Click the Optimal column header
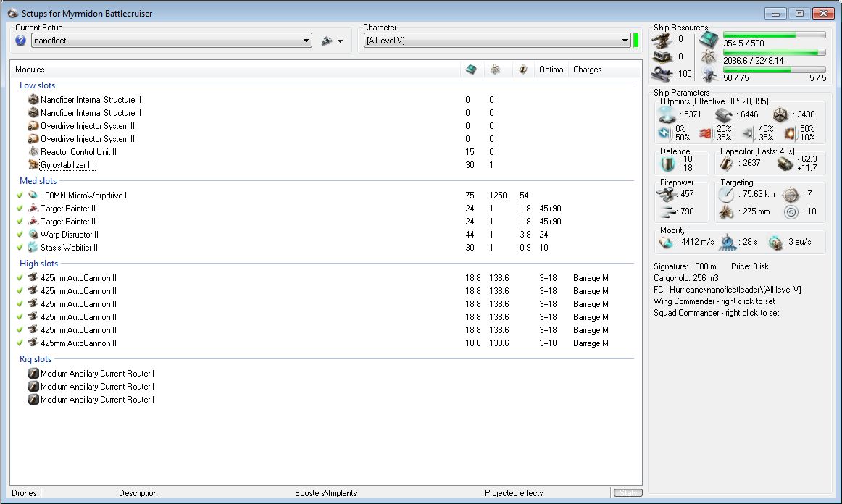Image resolution: width=842 pixels, height=504 pixels. click(x=551, y=70)
